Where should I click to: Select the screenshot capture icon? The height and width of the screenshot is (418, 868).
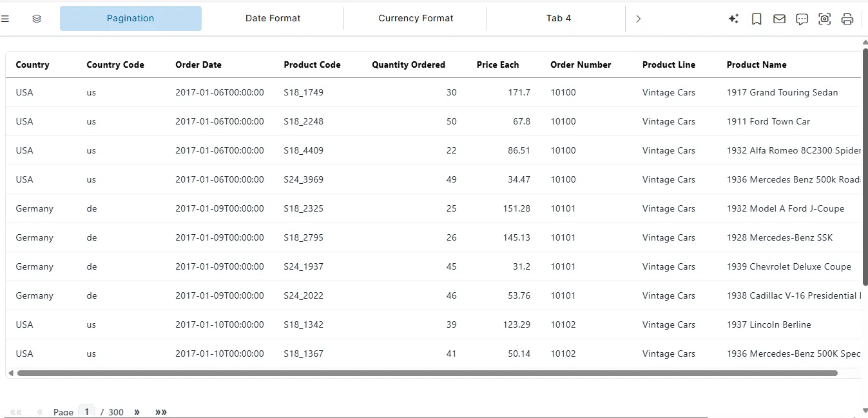click(x=824, y=19)
